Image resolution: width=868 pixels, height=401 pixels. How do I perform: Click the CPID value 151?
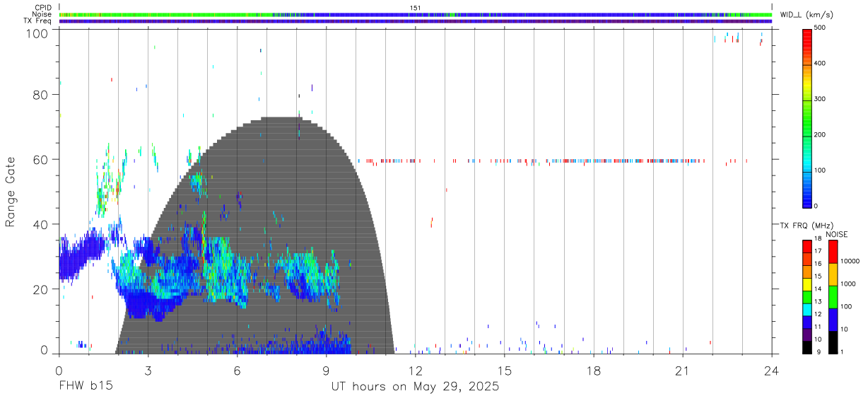(415, 8)
